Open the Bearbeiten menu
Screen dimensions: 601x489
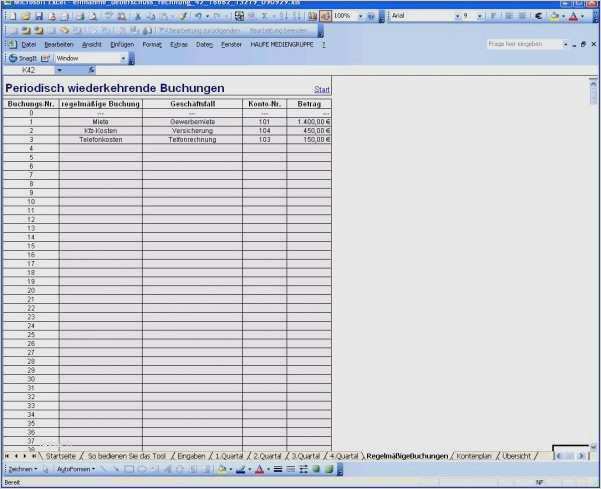tap(59, 44)
